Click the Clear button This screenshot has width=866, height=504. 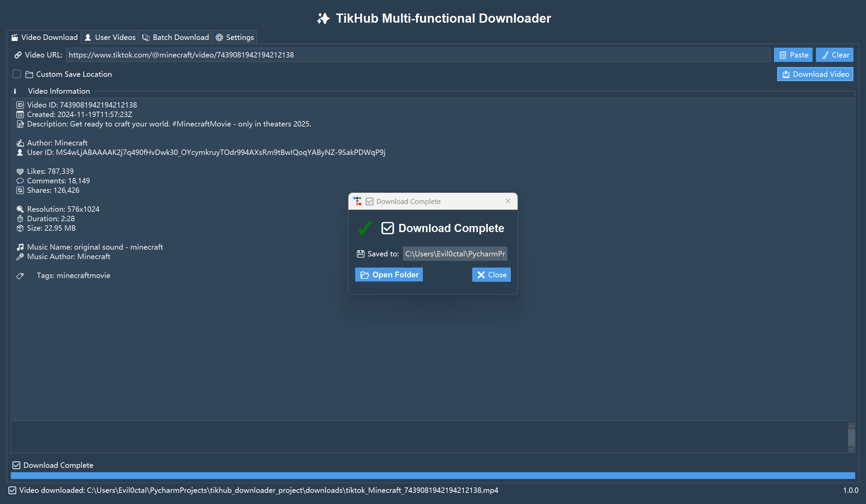pyautogui.click(x=835, y=55)
